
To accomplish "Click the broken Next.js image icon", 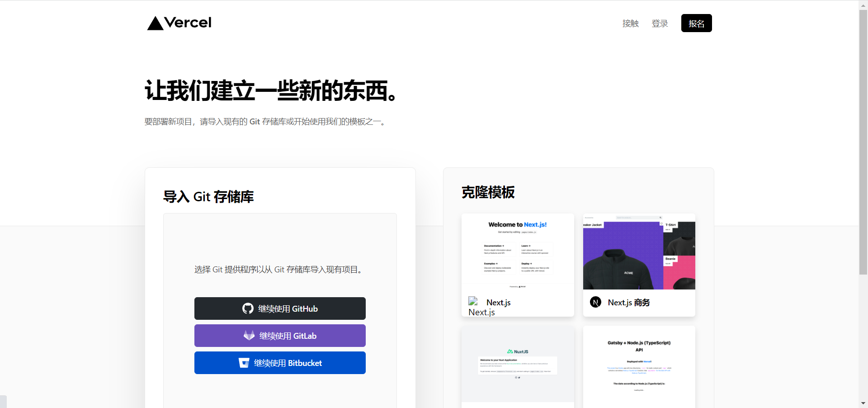I will (473, 300).
